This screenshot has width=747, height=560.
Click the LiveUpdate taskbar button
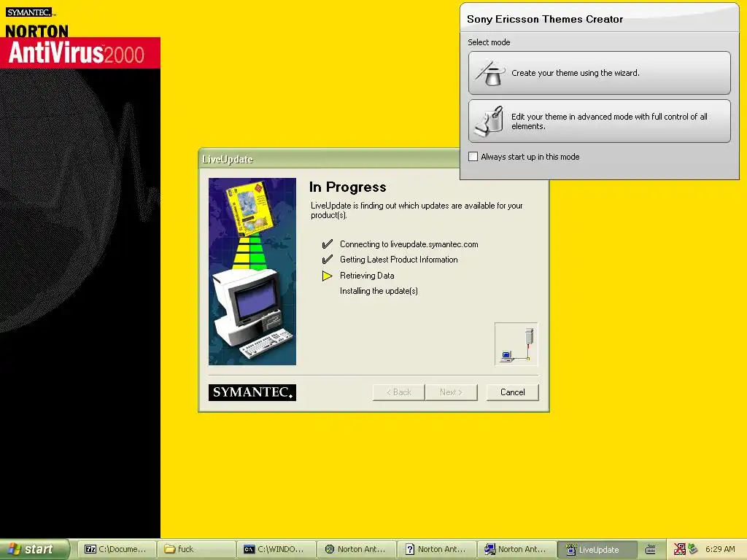pyautogui.click(x=597, y=550)
